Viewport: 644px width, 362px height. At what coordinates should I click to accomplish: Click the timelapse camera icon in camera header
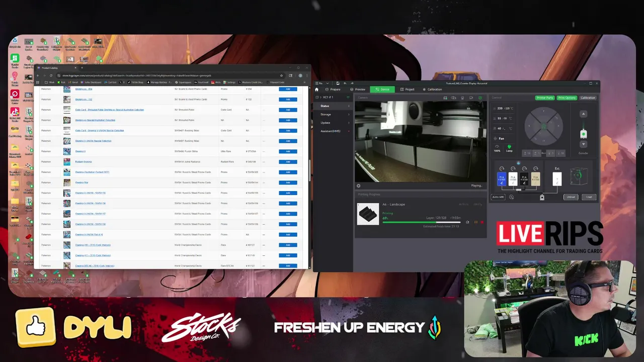pos(453,98)
